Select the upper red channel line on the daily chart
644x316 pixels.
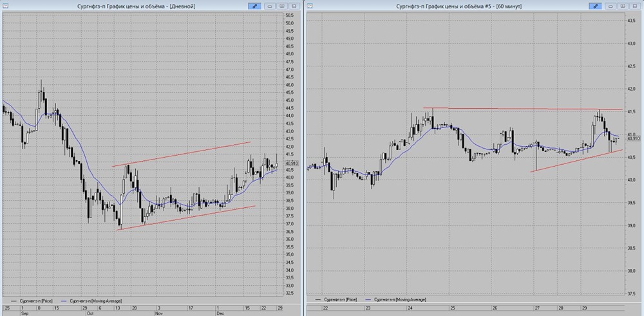point(181,154)
